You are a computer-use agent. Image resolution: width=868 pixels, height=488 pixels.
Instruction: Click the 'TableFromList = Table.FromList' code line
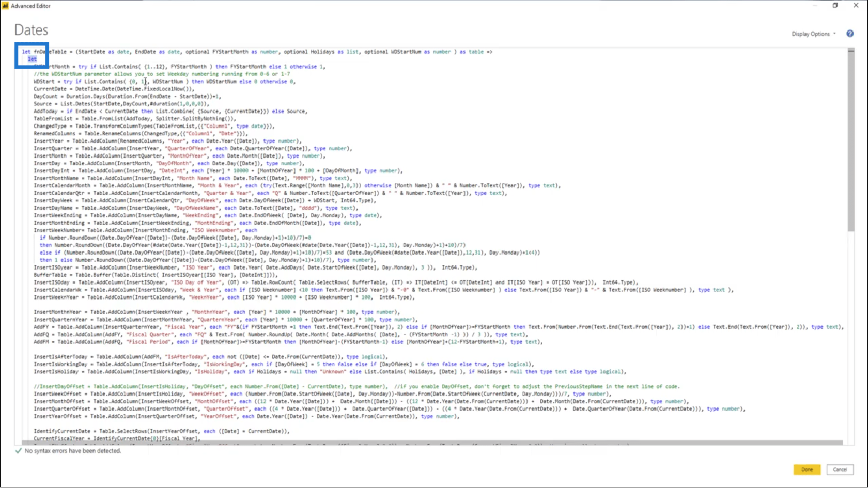[x=135, y=118]
